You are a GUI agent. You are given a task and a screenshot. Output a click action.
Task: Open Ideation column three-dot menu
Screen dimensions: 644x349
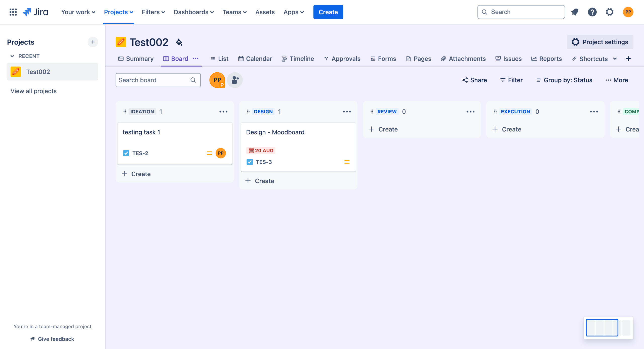(x=223, y=112)
